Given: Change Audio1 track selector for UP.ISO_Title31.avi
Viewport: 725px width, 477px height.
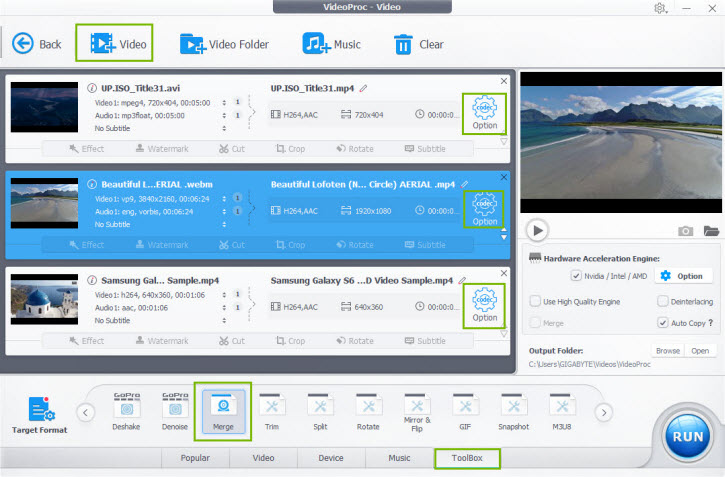Looking at the screenshot, I should point(224,116).
